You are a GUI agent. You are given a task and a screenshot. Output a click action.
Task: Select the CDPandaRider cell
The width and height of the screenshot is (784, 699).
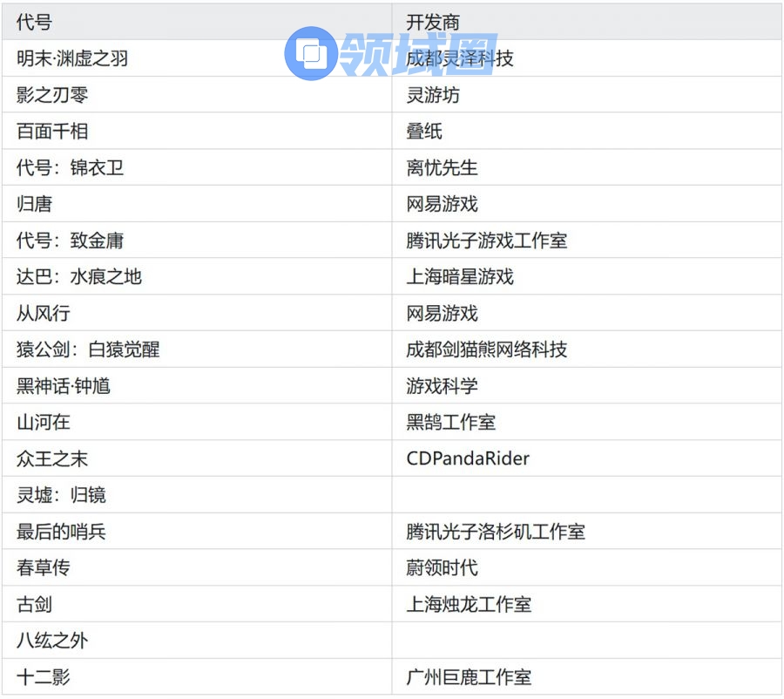(x=468, y=458)
